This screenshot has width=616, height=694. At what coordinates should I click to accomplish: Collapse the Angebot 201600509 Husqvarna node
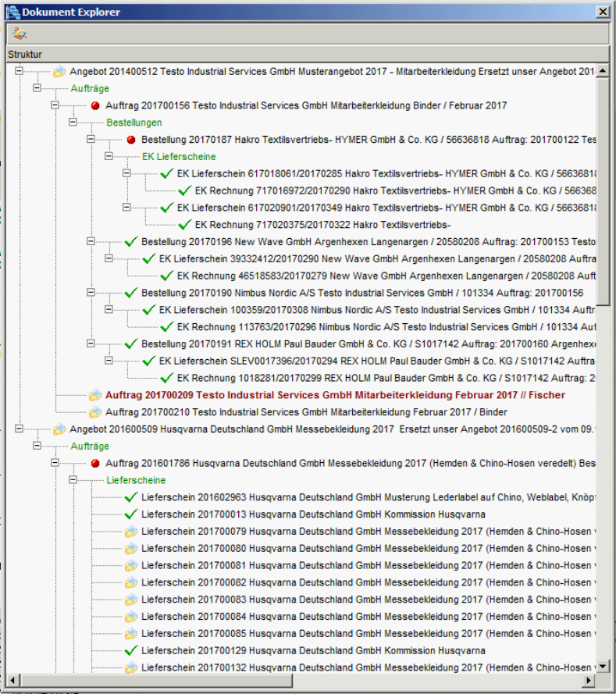click(x=20, y=429)
